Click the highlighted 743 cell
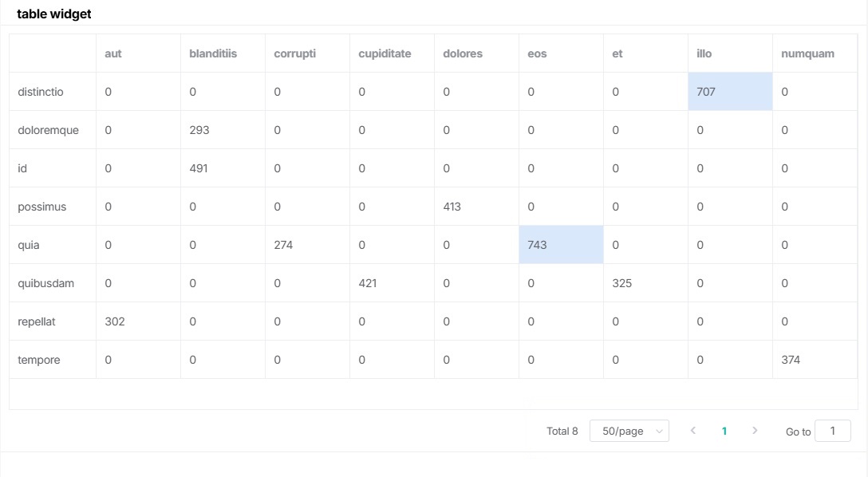 (560, 245)
